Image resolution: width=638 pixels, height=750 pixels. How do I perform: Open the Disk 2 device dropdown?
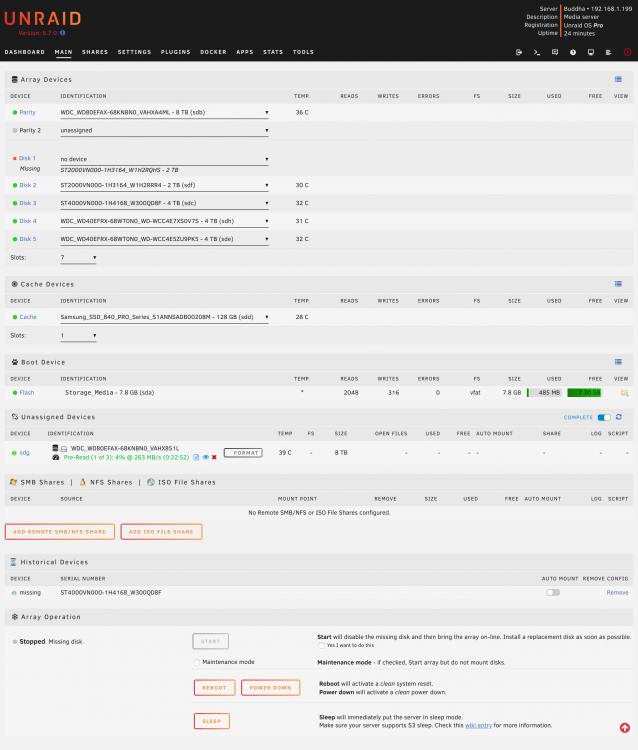pos(164,185)
